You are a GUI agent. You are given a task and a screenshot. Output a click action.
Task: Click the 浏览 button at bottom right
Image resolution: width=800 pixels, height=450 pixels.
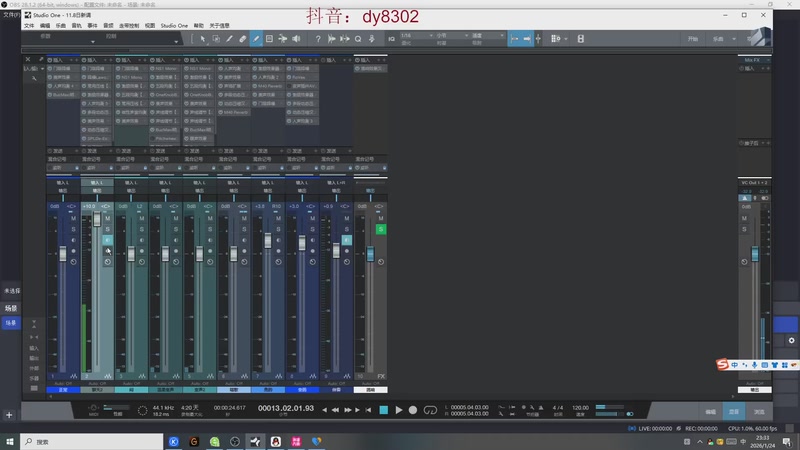tap(759, 411)
